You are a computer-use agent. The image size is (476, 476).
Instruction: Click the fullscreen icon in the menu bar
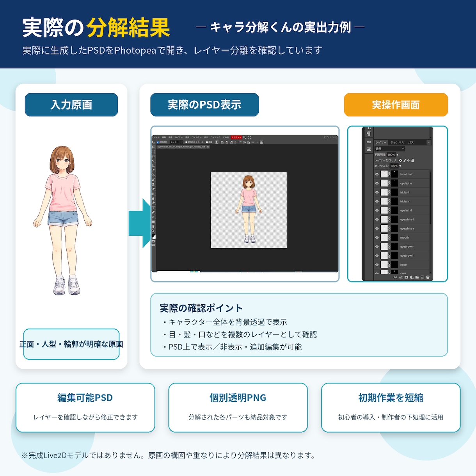(x=249, y=137)
